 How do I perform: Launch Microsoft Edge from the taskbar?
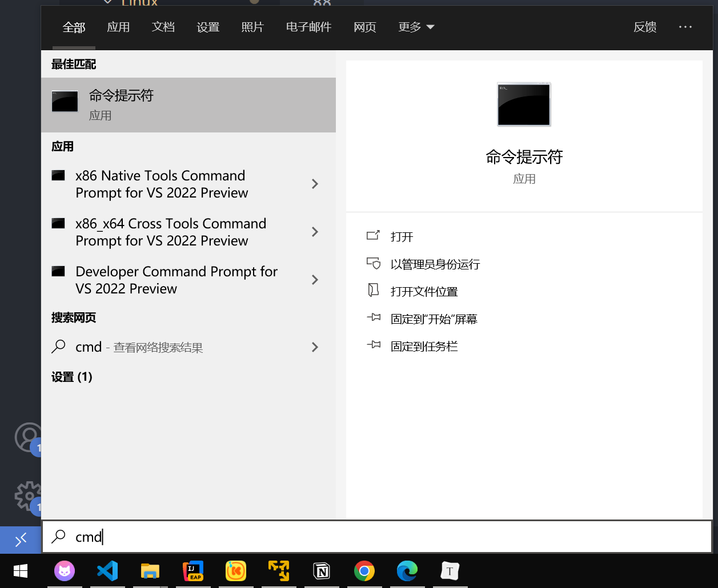[407, 570]
